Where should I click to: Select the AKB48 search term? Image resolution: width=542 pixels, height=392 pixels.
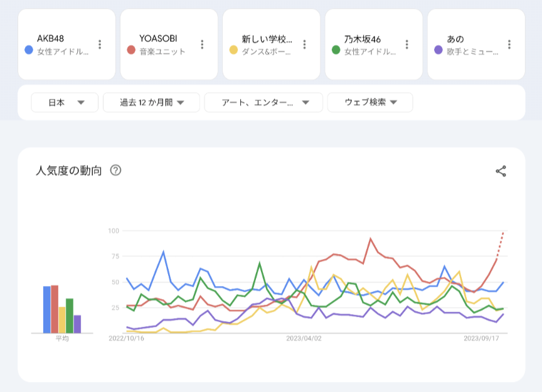tap(51, 39)
